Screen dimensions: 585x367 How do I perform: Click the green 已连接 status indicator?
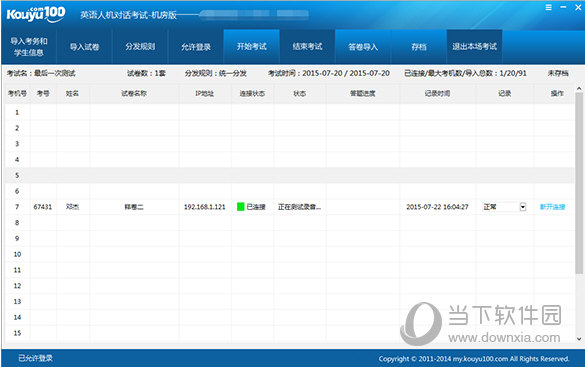[241, 207]
